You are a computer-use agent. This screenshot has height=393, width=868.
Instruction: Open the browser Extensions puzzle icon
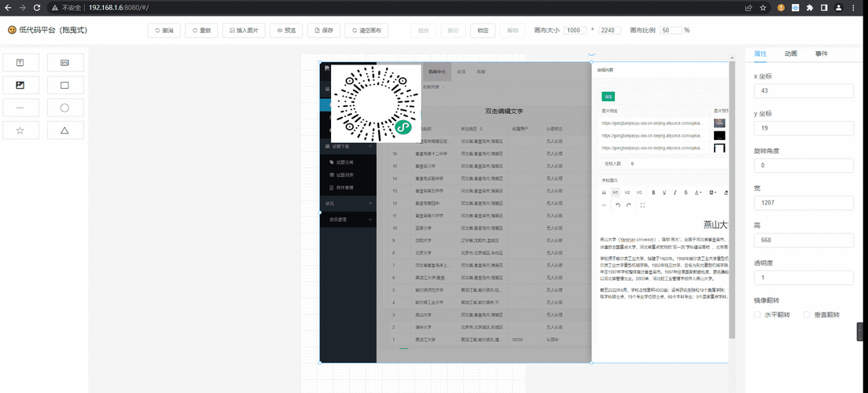[810, 8]
